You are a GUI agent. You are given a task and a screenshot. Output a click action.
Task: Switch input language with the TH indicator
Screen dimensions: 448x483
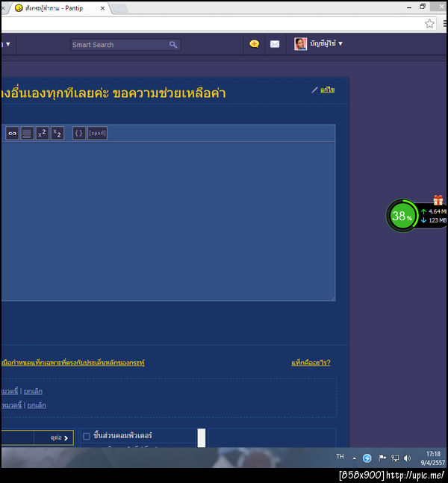[340, 457]
